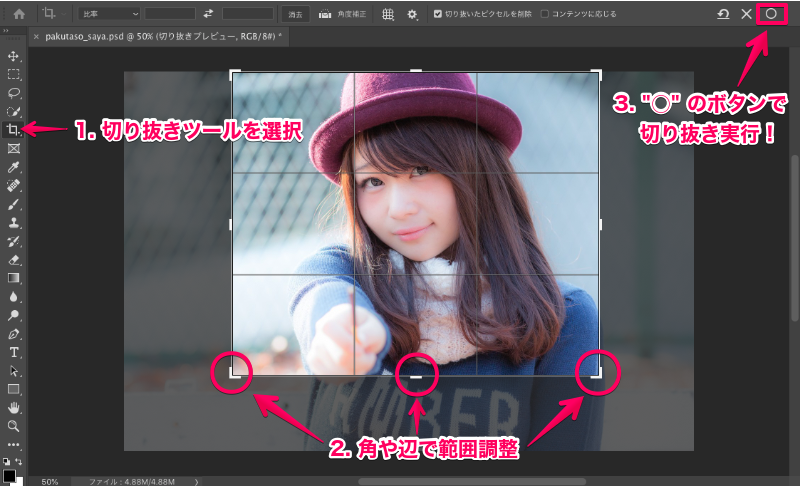The height and width of the screenshot is (486, 800).
Task: Select the Eyedropper tool
Action: pyautogui.click(x=14, y=167)
